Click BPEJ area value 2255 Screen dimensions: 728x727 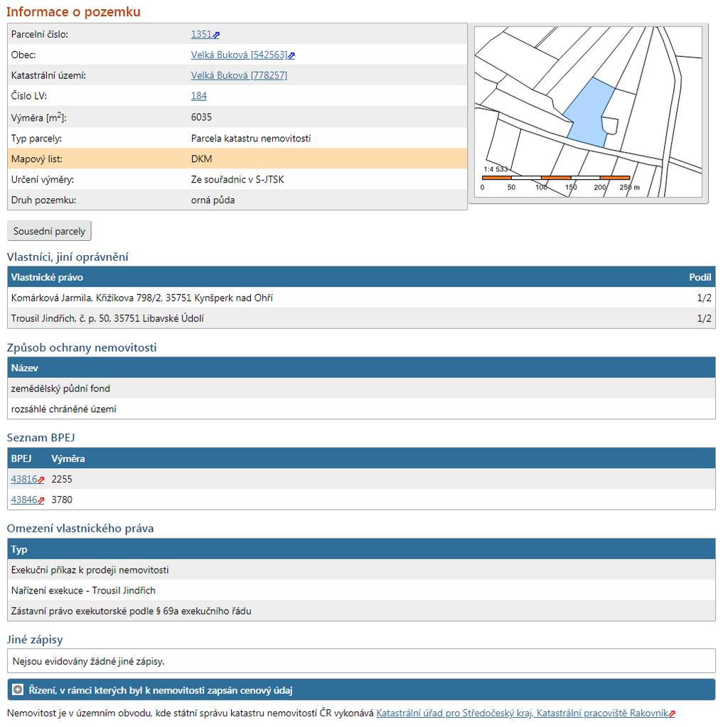point(62,479)
